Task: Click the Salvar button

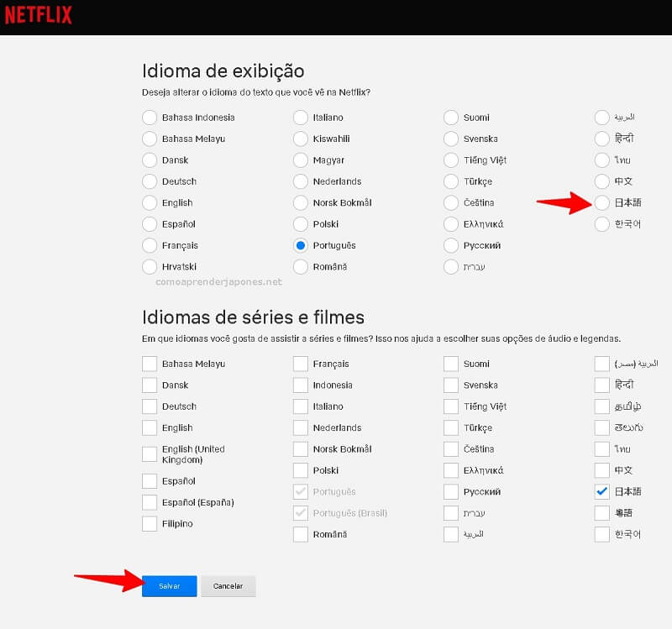Action: (170, 585)
